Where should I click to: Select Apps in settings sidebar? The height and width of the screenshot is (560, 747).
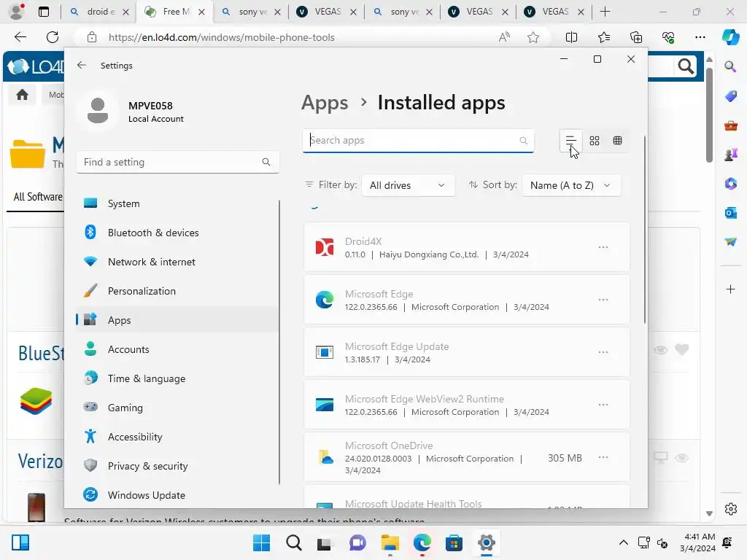[177, 320]
